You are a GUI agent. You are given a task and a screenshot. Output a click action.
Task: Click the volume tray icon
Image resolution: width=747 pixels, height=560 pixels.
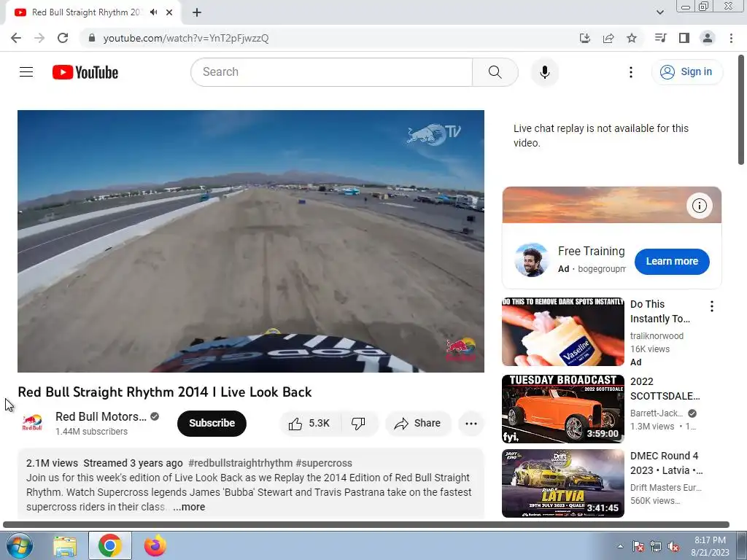click(673, 547)
